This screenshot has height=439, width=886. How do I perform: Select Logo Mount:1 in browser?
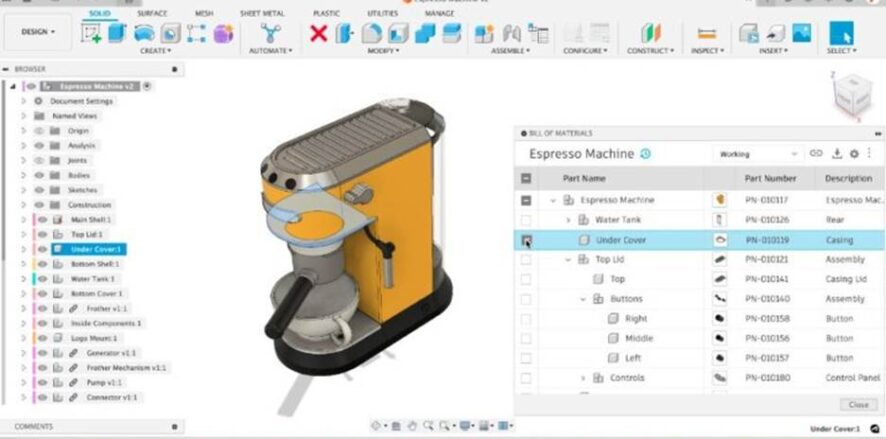(94, 338)
